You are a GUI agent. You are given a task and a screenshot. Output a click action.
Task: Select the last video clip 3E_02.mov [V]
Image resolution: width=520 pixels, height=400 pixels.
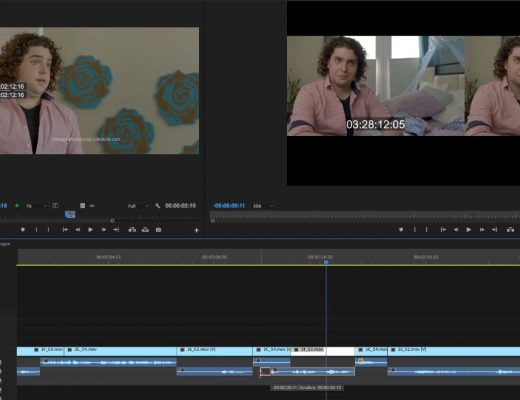coord(454,351)
